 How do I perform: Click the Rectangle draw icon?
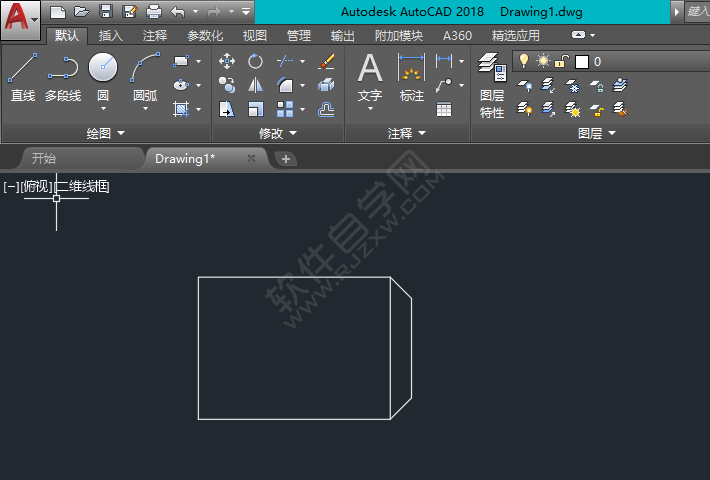(x=181, y=61)
